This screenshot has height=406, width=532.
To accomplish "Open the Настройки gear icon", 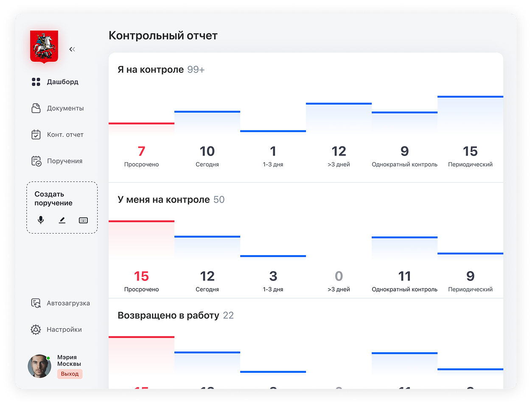I will 36,329.
